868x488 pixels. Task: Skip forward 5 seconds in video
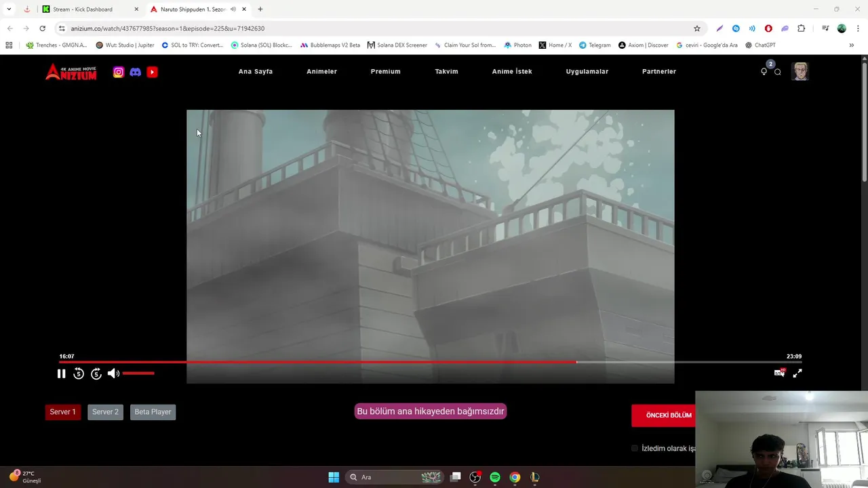(x=96, y=373)
